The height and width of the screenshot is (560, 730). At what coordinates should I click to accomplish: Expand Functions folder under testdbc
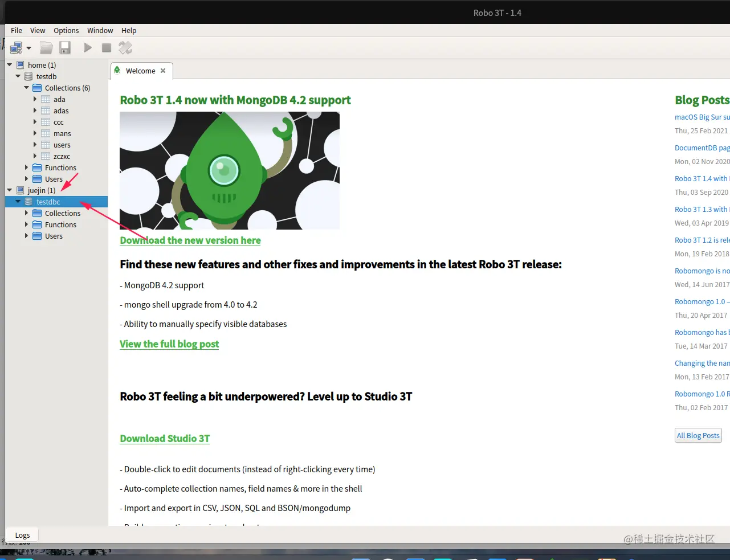(26, 224)
